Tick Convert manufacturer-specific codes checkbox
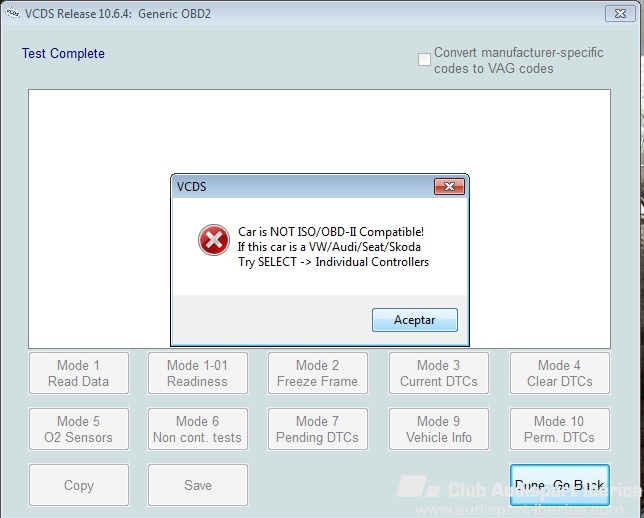The image size is (644, 518). click(424, 60)
